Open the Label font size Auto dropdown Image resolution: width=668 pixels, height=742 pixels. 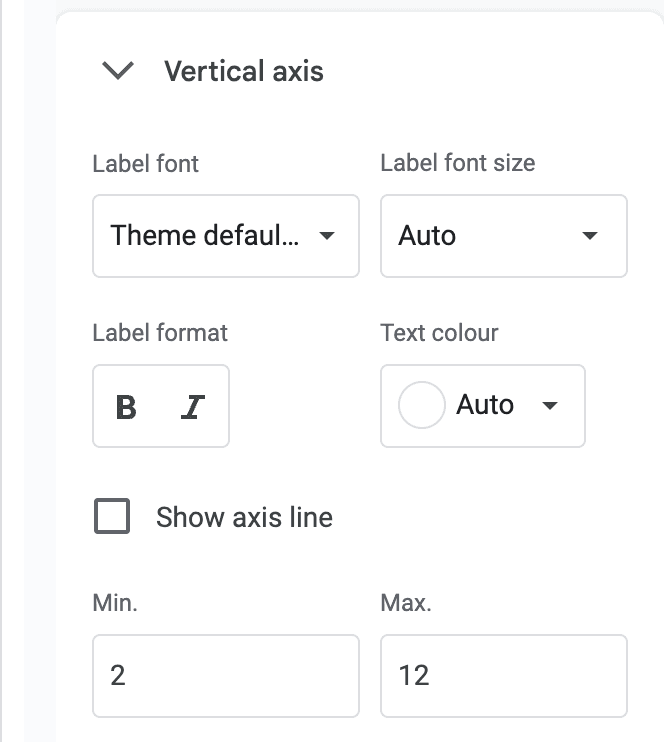click(503, 236)
